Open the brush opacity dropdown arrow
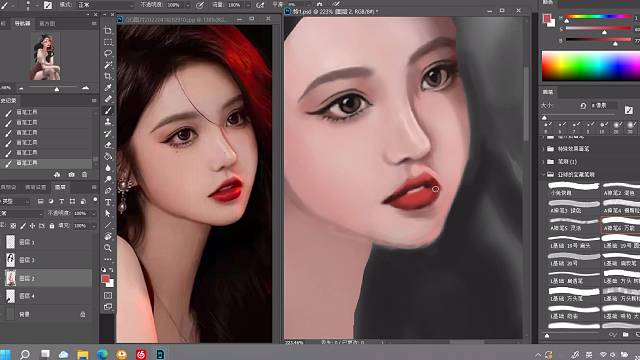The image size is (640, 360). tap(187, 5)
